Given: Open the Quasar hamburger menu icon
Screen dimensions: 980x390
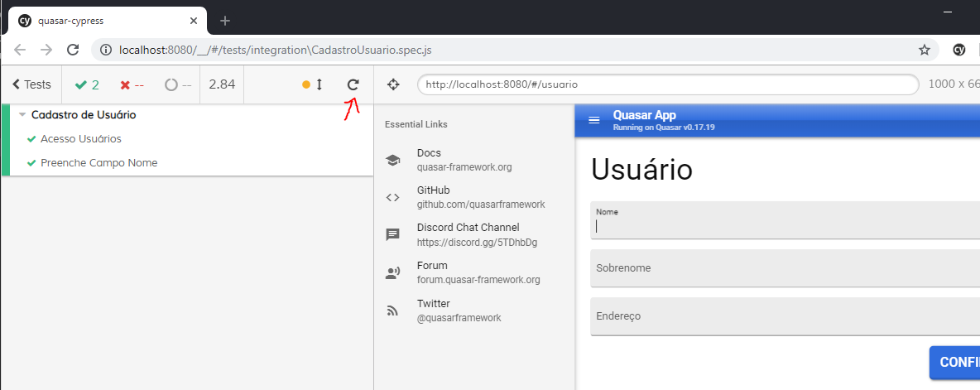Looking at the screenshot, I should pos(593,120).
